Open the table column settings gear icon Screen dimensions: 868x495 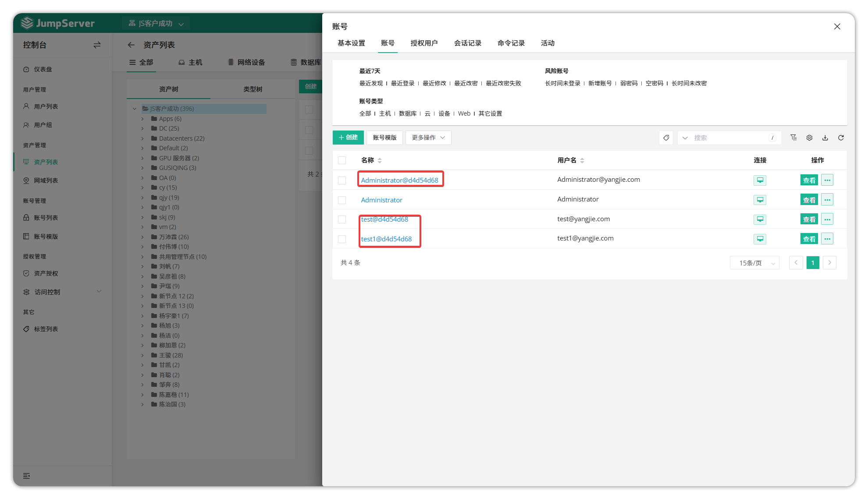809,138
